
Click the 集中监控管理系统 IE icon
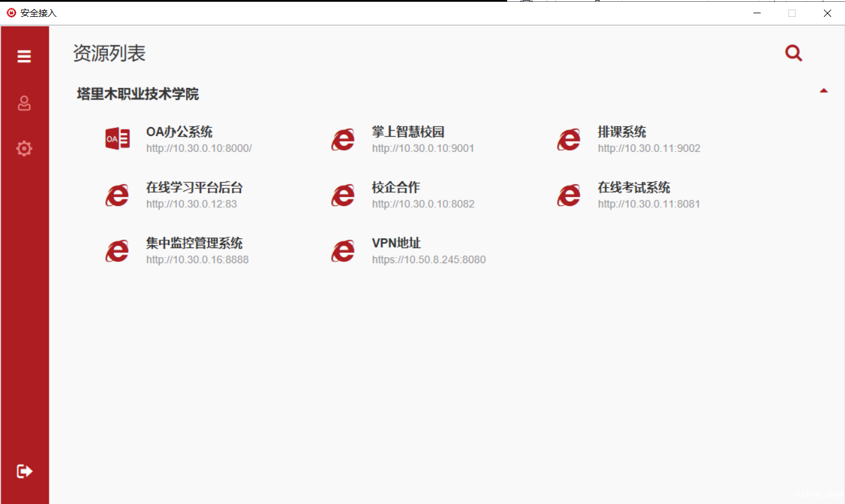coord(117,251)
